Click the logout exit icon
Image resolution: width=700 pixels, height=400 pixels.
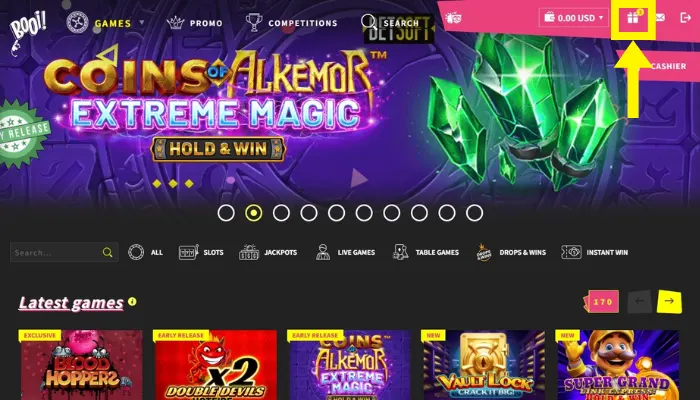[685, 18]
